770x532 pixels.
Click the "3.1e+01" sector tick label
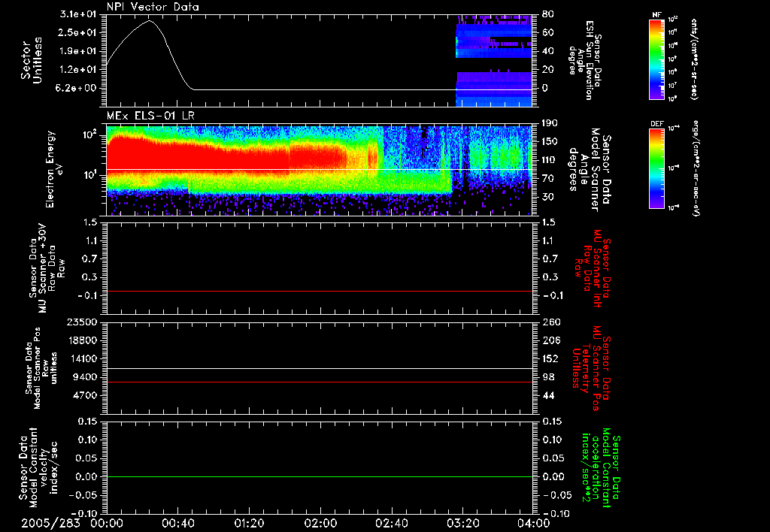point(78,14)
